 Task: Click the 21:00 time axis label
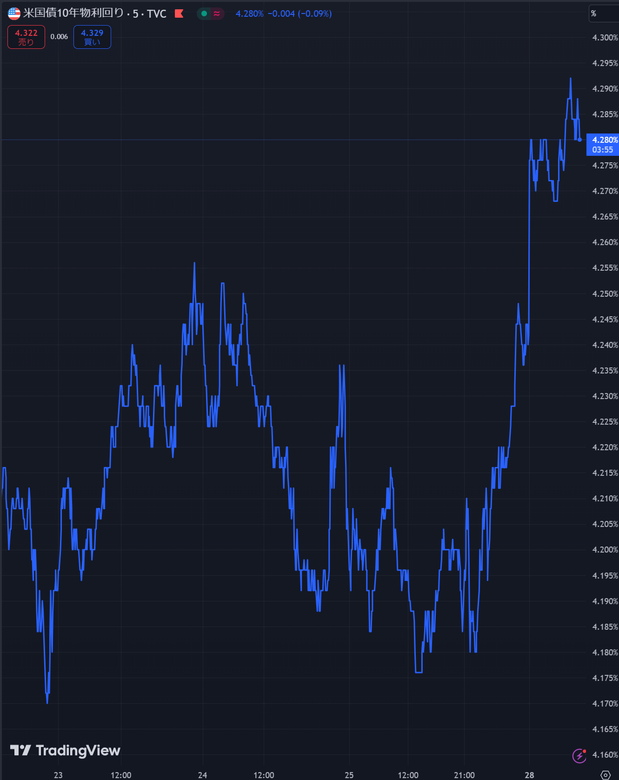(x=464, y=775)
